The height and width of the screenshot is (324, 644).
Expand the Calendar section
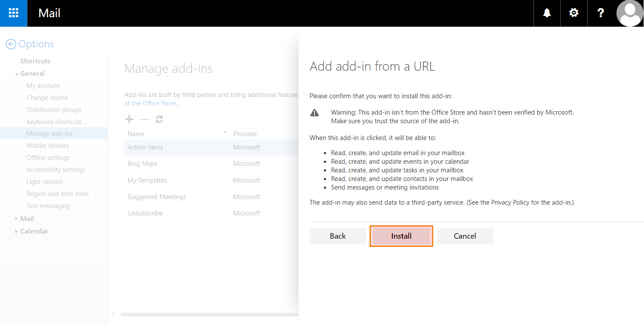tap(17, 231)
